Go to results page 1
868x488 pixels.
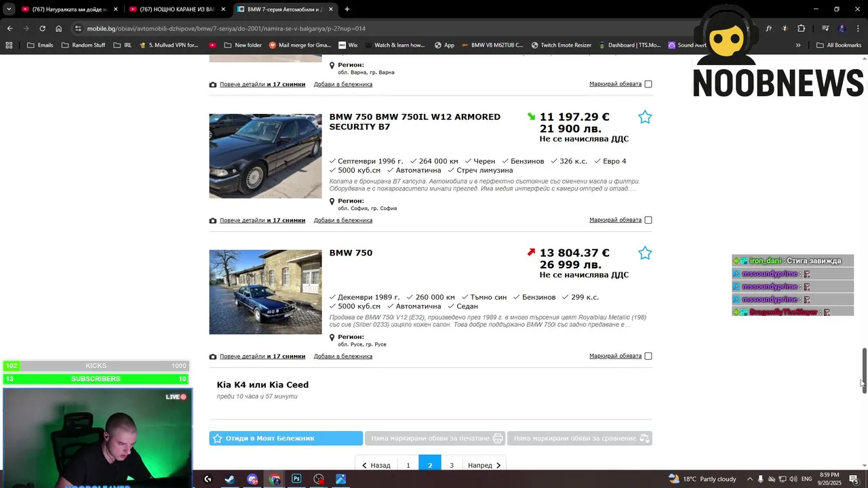pyautogui.click(x=408, y=465)
